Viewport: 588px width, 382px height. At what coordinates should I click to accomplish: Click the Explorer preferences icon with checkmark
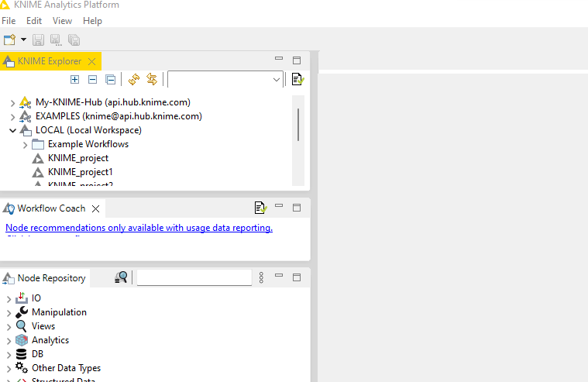(297, 79)
